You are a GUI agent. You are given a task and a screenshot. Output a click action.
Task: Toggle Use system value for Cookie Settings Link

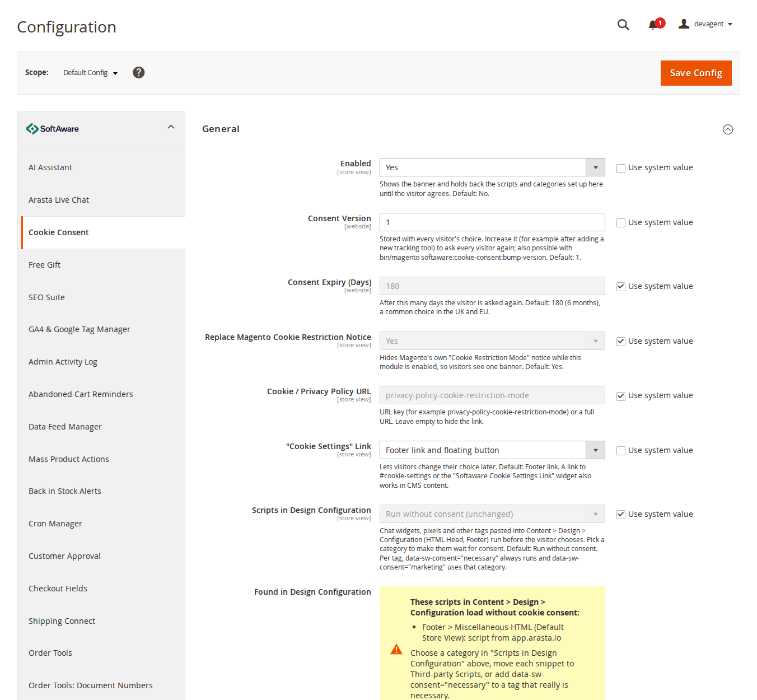pos(621,451)
